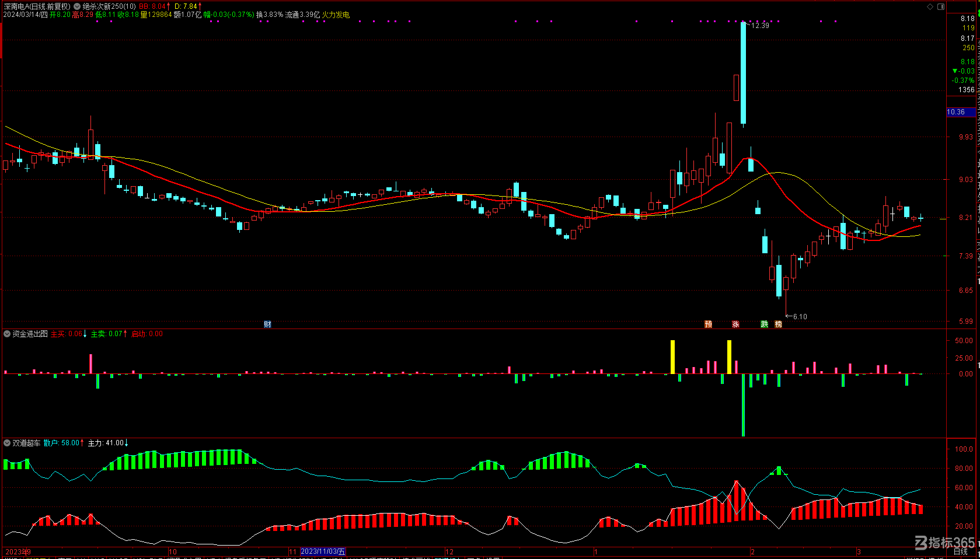
Task: Toggle the side panel layout icon
Action: (941, 6)
